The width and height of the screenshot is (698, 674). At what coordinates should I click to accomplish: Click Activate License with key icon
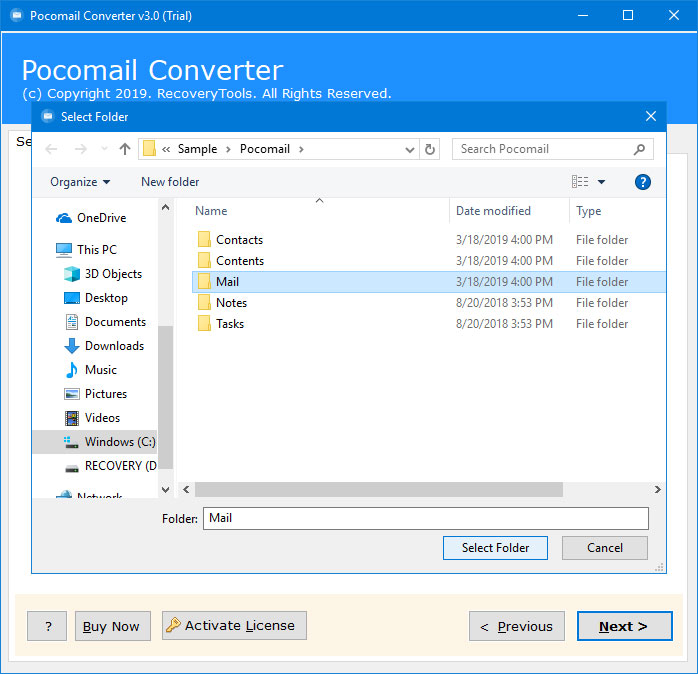(234, 625)
